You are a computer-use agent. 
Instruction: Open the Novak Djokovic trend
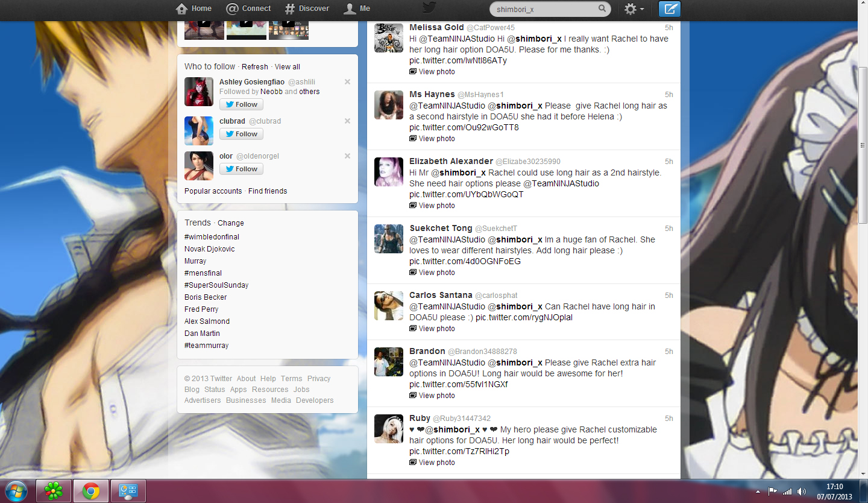pyautogui.click(x=210, y=249)
